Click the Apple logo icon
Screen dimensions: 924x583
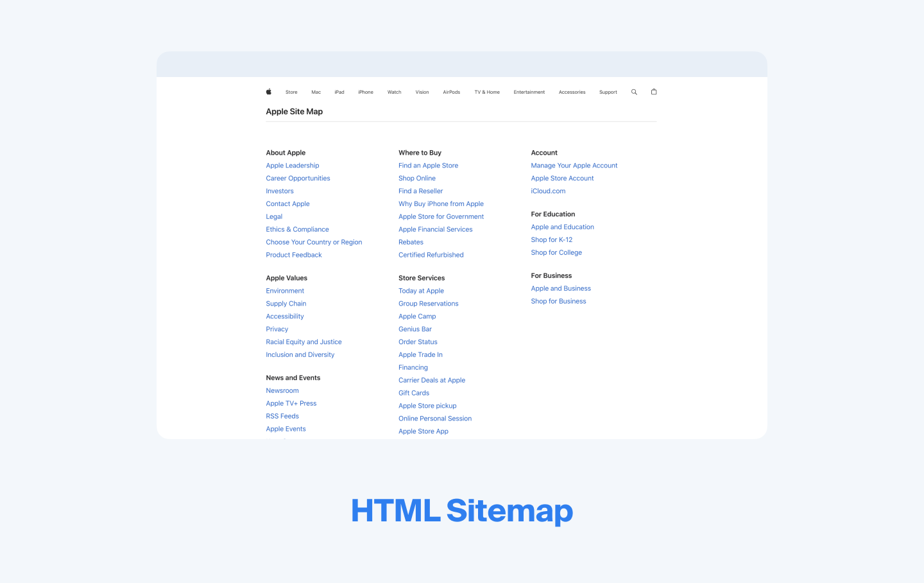pyautogui.click(x=269, y=92)
